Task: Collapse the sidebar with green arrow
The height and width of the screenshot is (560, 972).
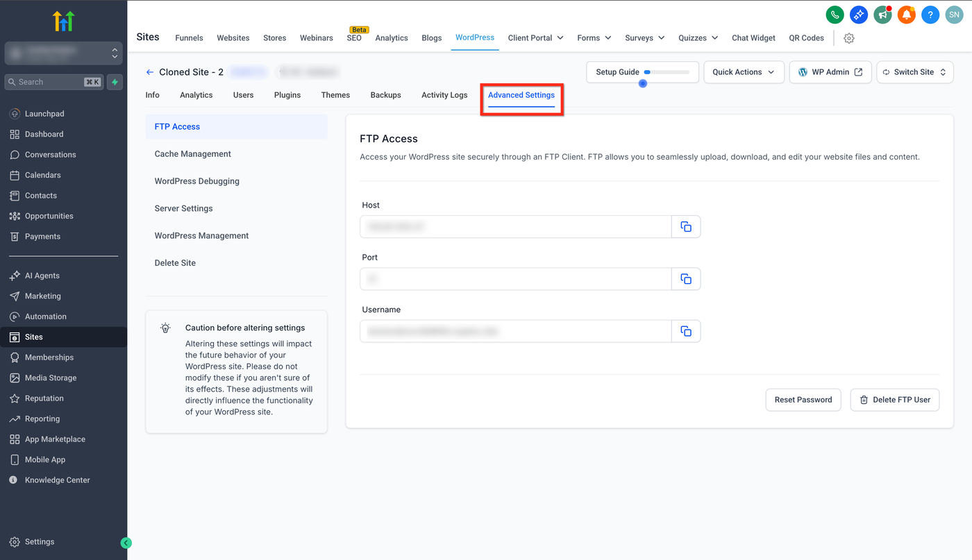Action: (126, 543)
